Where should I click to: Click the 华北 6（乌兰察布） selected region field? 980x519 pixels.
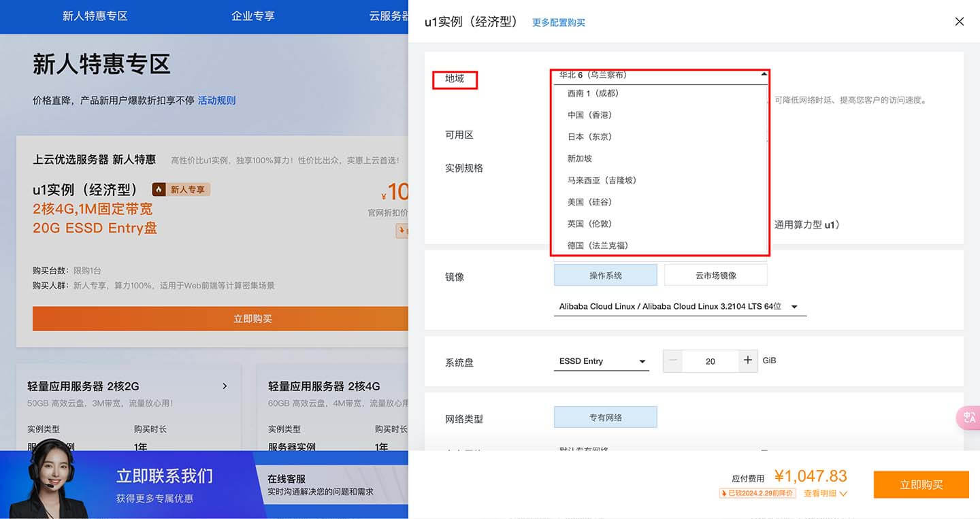pyautogui.click(x=659, y=76)
